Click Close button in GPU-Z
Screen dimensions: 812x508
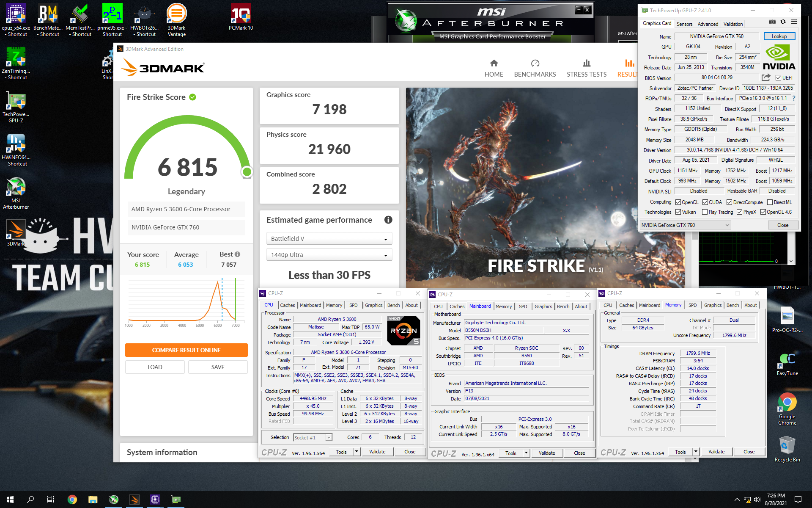tap(783, 225)
